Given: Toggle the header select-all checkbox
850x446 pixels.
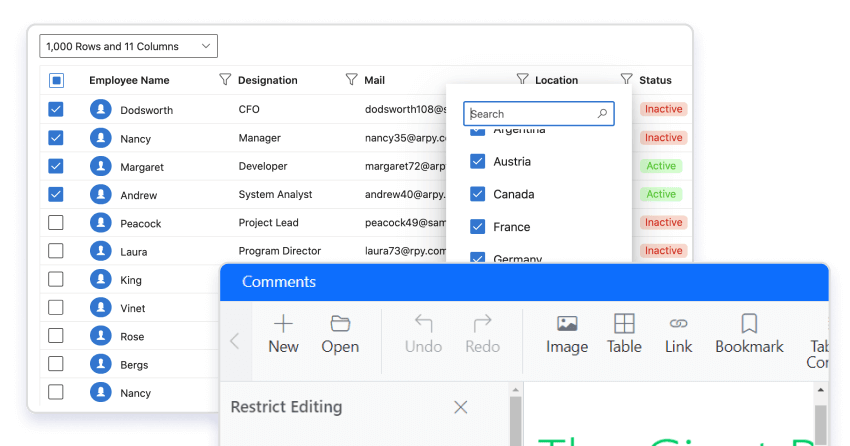Looking at the screenshot, I should coord(56,80).
